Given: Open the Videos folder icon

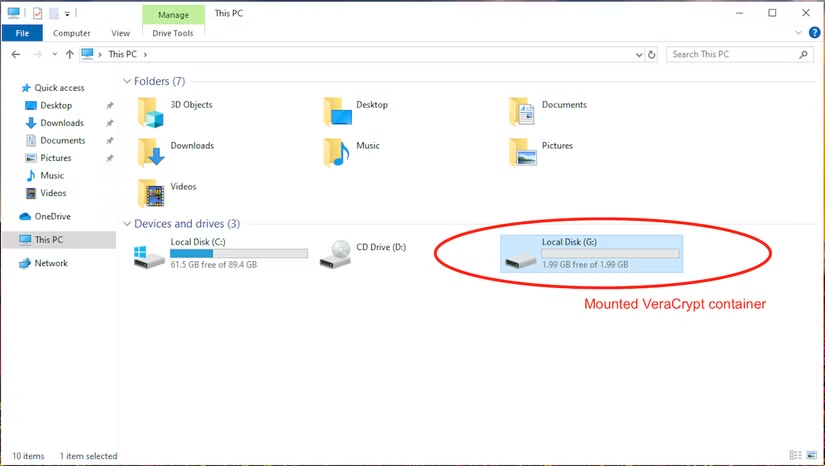Looking at the screenshot, I should [x=151, y=193].
